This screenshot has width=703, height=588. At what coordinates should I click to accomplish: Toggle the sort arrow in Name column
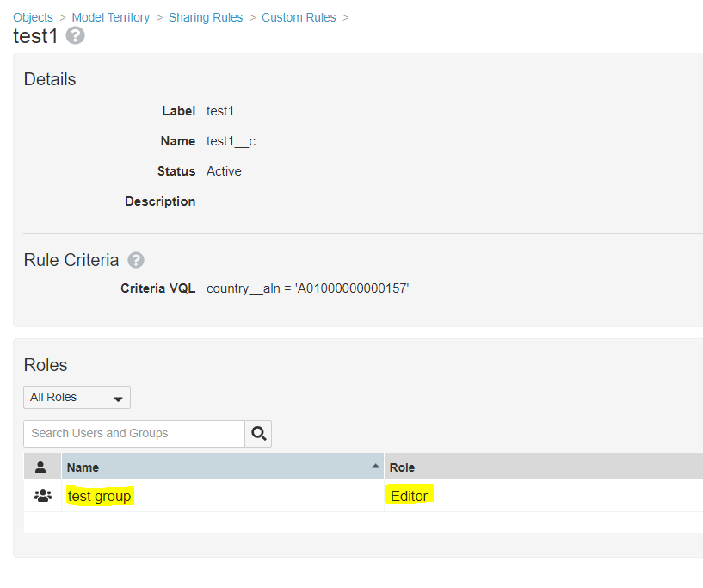pos(375,466)
